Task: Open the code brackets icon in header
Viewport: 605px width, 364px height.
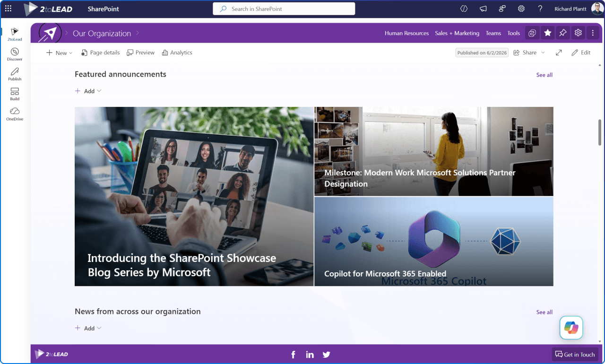Action: pos(464,9)
